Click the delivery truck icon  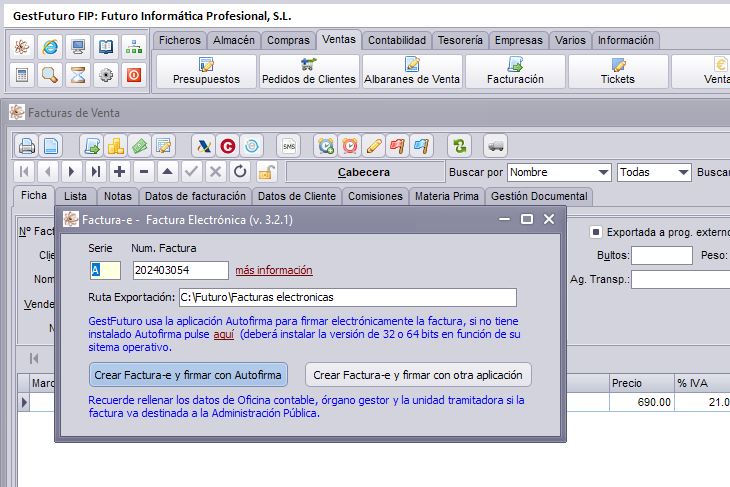pyautogui.click(x=495, y=146)
